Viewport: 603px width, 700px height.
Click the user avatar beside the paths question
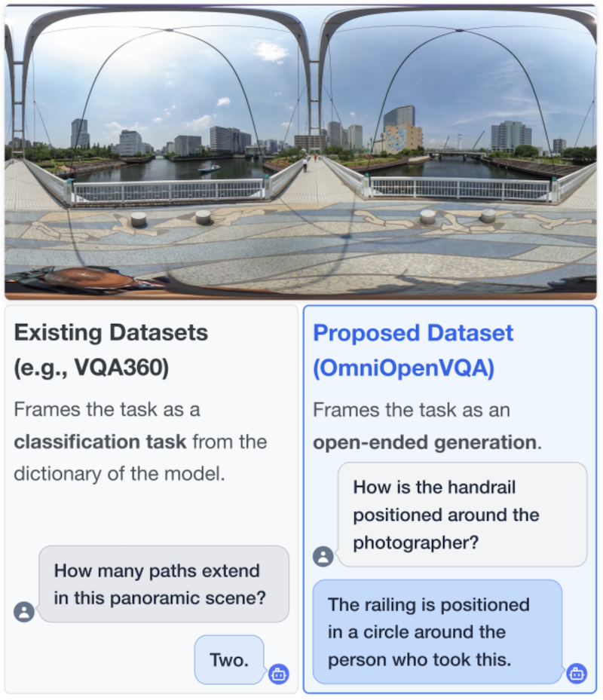24,612
